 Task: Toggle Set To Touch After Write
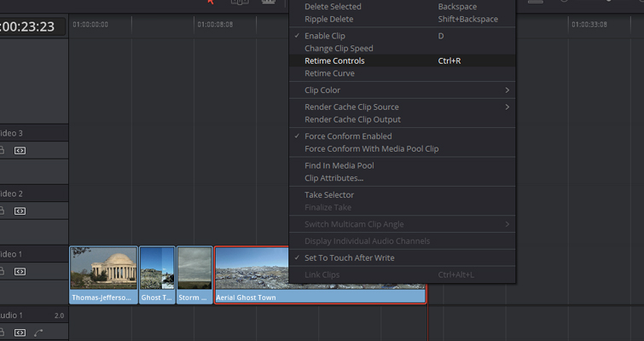[349, 258]
